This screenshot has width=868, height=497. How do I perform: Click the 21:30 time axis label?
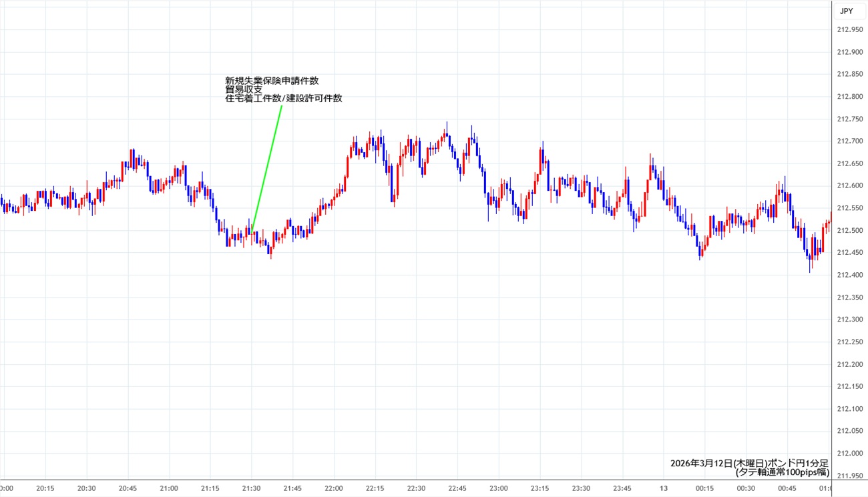(252, 488)
